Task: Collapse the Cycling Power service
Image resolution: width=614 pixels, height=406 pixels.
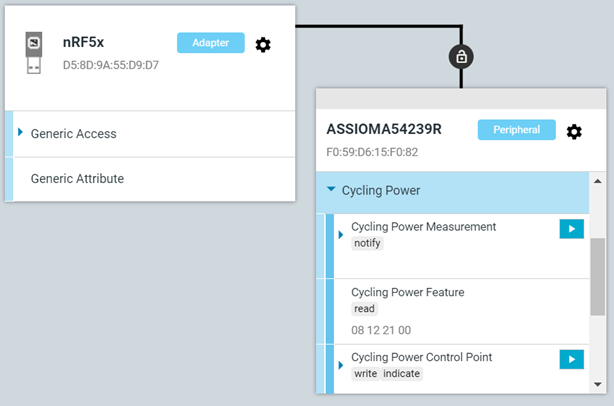Action: coord(331,189)
